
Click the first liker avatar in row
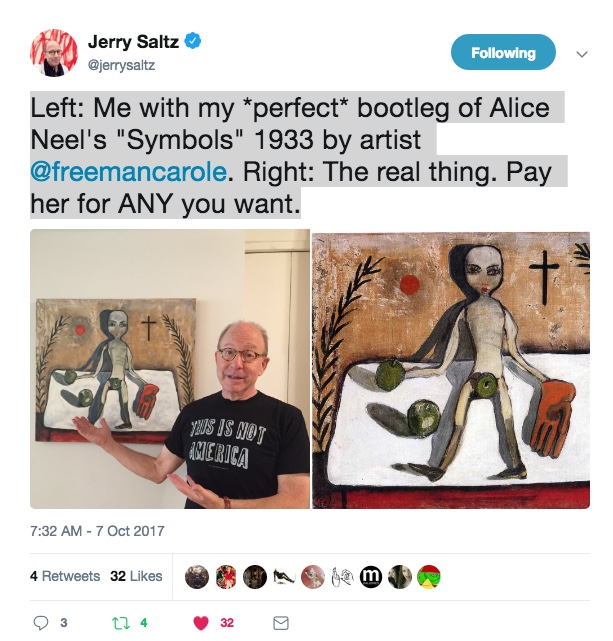[x=197, y=576]
